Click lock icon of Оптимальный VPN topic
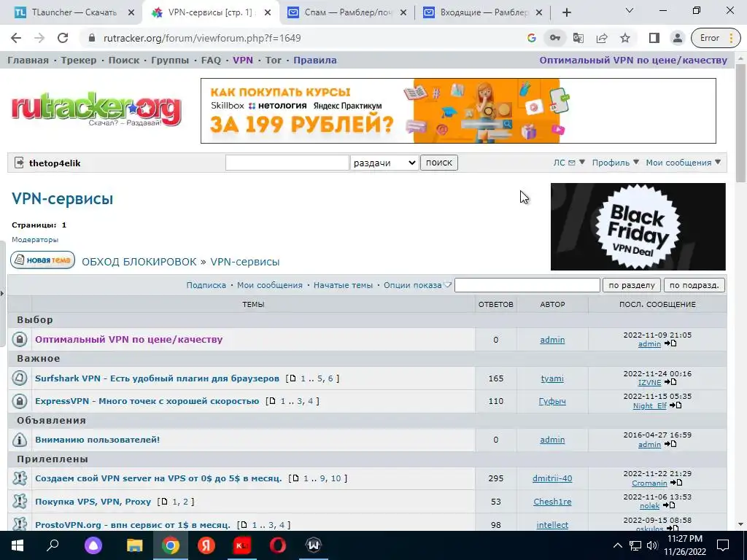747x560 pixels. 20,340
